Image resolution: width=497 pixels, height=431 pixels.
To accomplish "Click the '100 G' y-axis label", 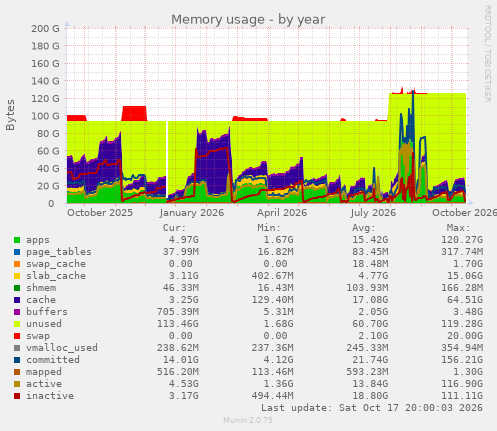I will [45, 116].
